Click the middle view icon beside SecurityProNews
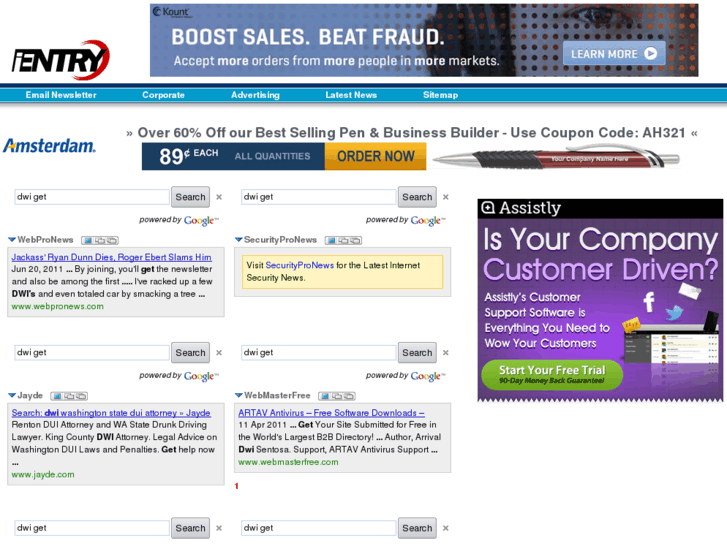The image size is (727, 545). [343, 240]
